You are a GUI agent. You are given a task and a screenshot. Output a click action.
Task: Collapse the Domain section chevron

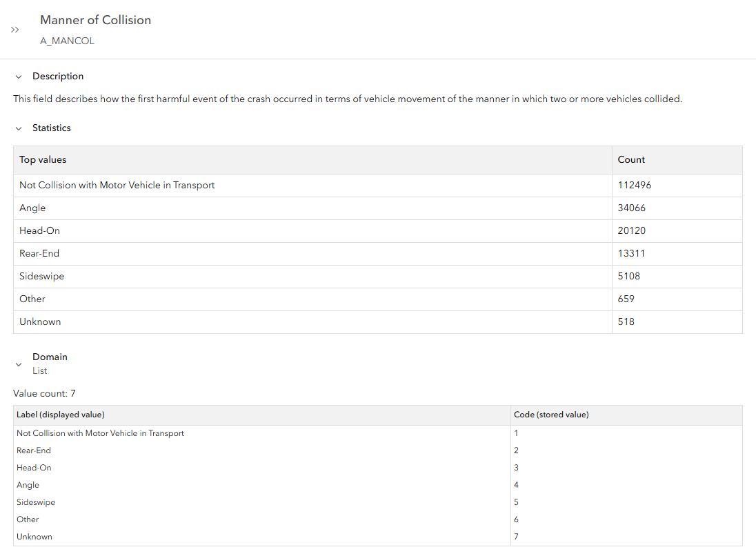pyautogui.click(x=19, y=364)
